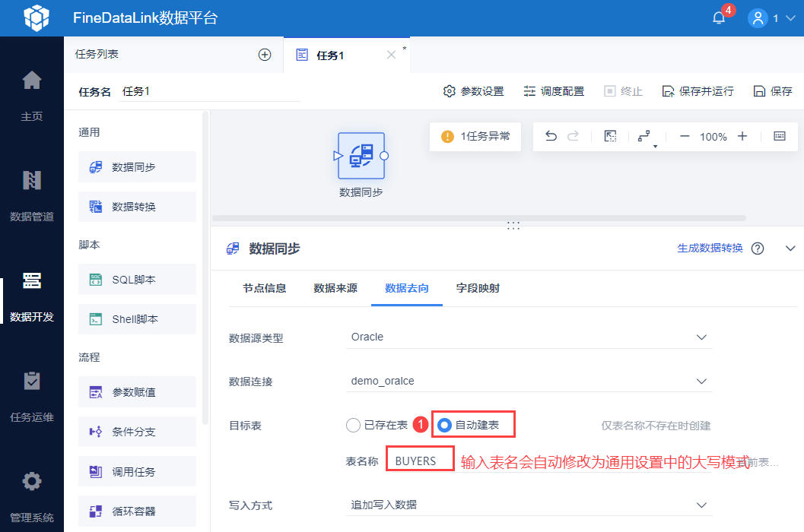Click the keyboard shortcuts icon

(x=780, y=136)
